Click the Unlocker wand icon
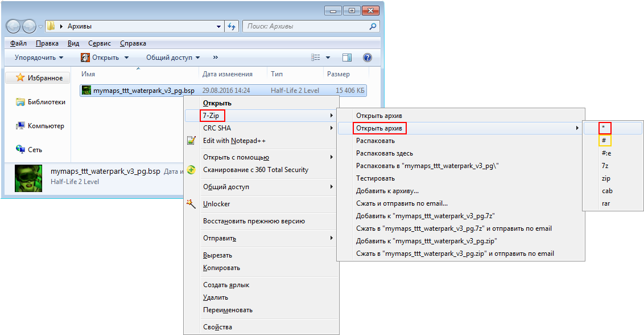 [191, 204]
